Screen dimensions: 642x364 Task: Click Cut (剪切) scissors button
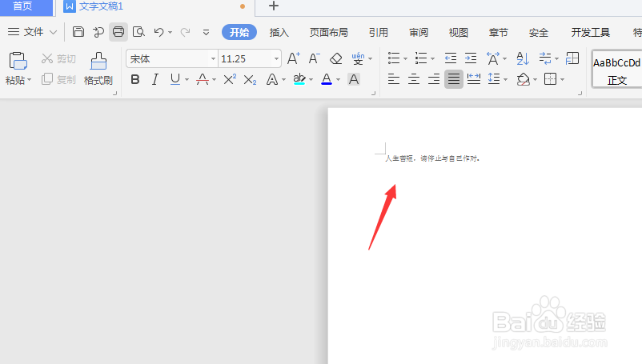pos(58,59)
